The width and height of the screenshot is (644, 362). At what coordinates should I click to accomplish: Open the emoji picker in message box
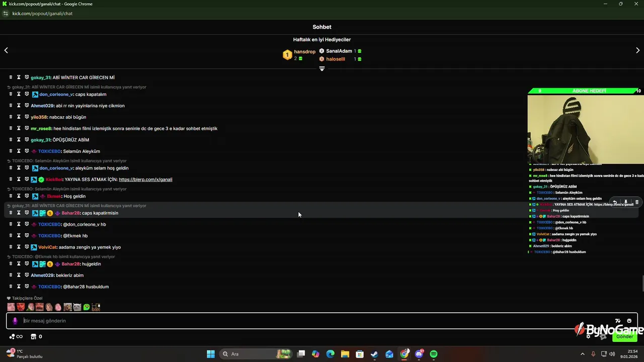[x=629, y=321]
